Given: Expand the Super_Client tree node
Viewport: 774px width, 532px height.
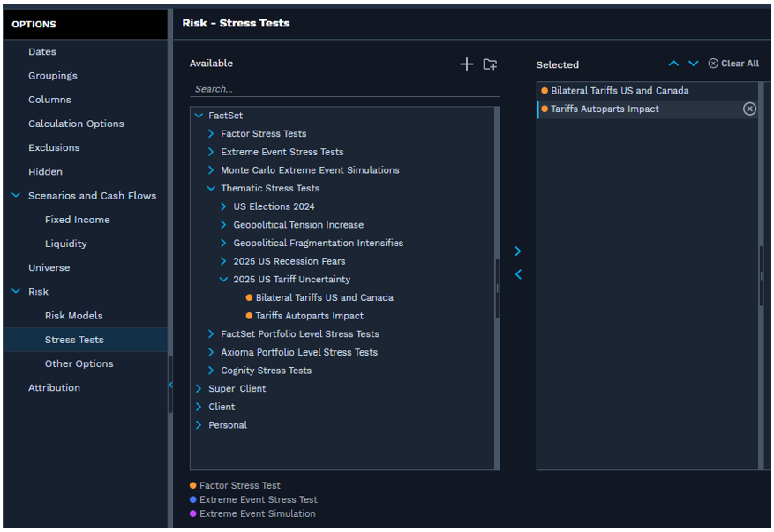Looking at the screenshot, I should click(199, 389).
